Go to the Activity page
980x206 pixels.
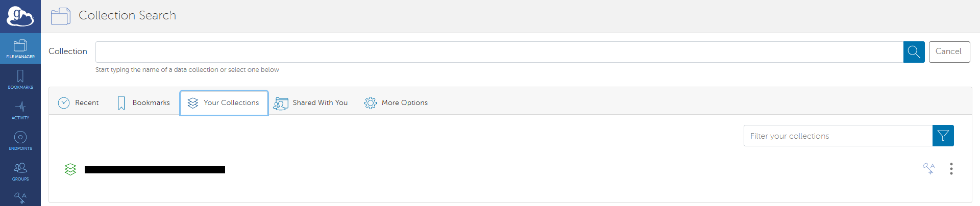(x=20, y=110)
